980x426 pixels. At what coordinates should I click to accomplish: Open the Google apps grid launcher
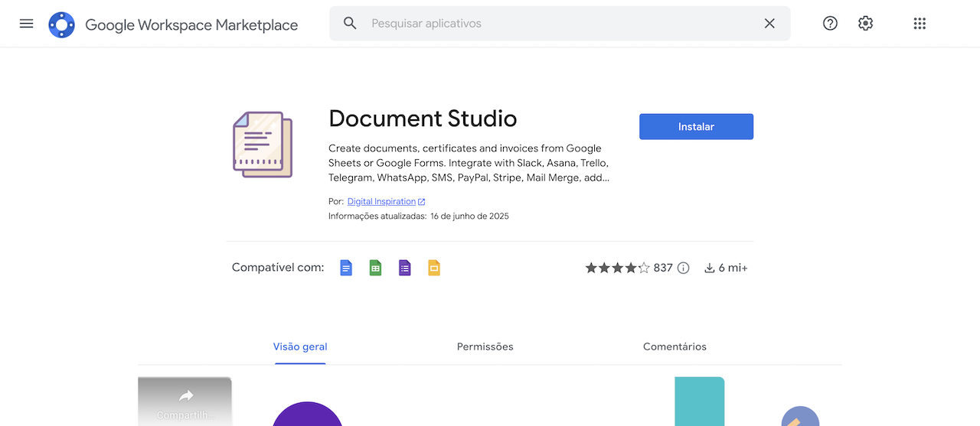[920, 24]
